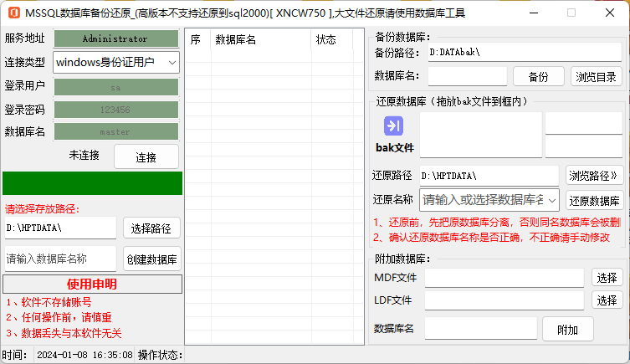Click the storage path field below 请选择存放路径
Image resolution: width=630 pixels, height=364 pixels.
tap(61, 228)
